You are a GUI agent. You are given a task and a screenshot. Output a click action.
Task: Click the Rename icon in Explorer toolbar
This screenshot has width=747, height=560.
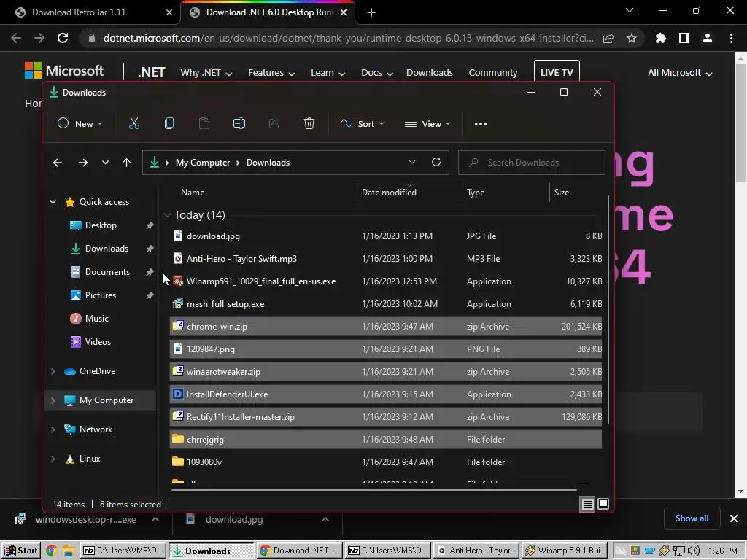click(x=239, y=124)
